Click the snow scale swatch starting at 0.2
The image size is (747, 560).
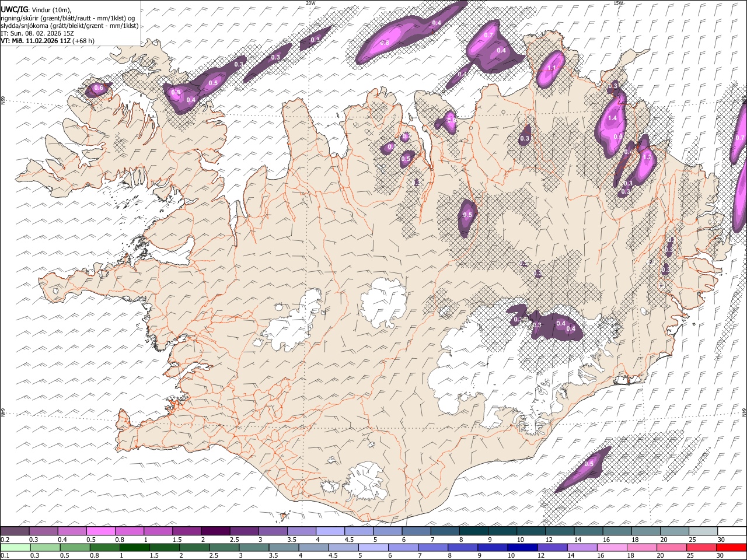coord(15,531)
